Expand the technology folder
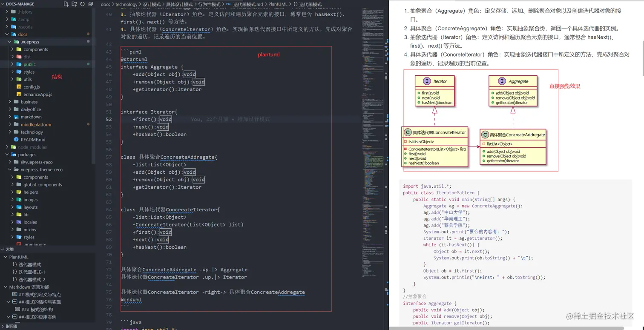Image resolution: width=644 pixels, height=330 pixels. tap(10, 132)
